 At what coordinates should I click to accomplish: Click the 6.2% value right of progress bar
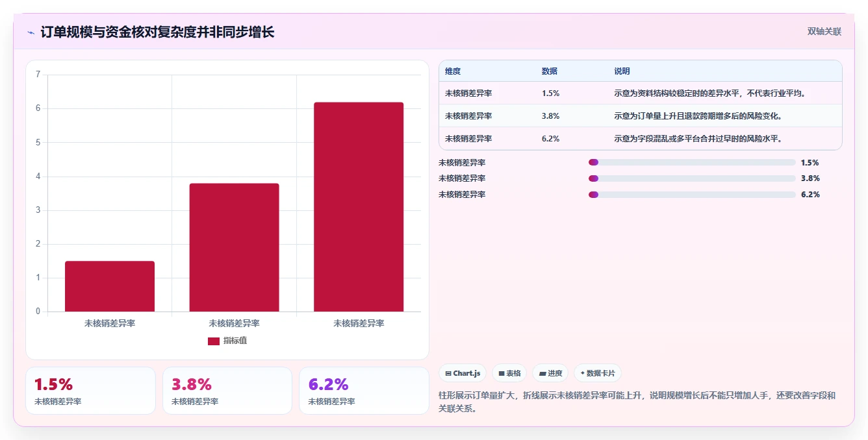tap(810, 195)
